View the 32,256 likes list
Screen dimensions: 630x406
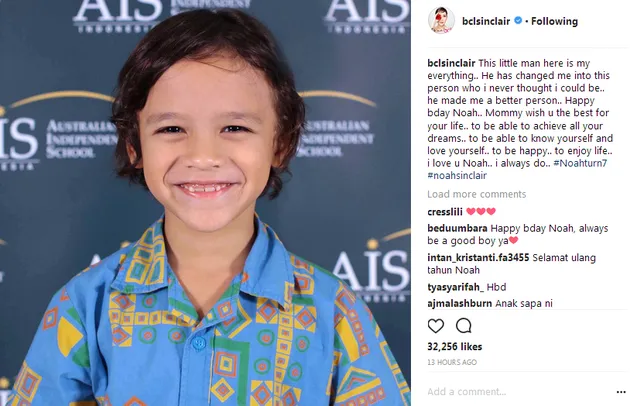(x=454, y=347)
